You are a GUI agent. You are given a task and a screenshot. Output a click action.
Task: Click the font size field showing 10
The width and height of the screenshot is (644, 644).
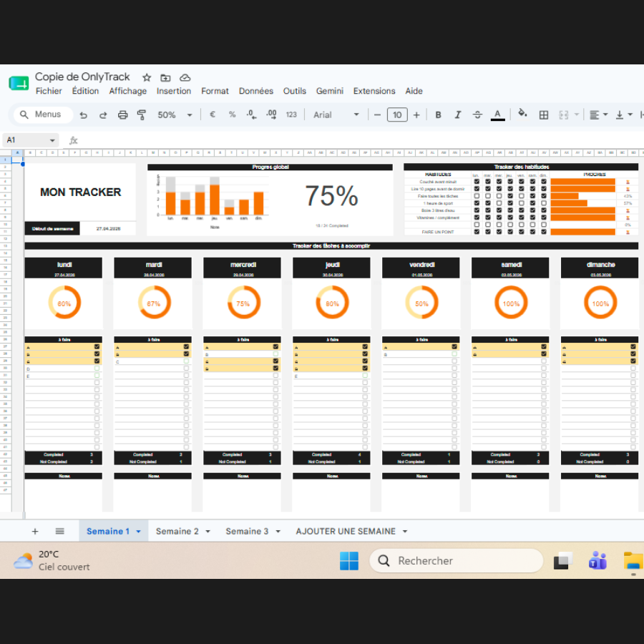tap(397, 115)
